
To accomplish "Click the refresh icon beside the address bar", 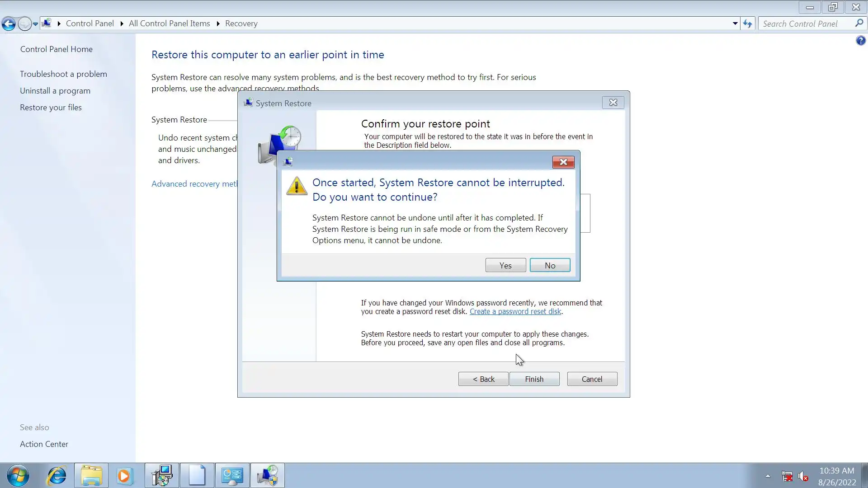I will (747, 23).
